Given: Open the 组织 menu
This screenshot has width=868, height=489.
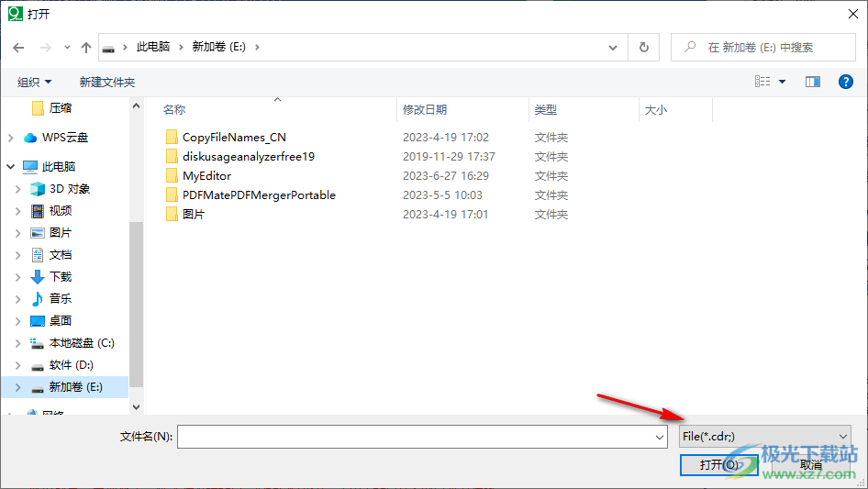Looking at the screenshot, I should [x=34, y=82].
